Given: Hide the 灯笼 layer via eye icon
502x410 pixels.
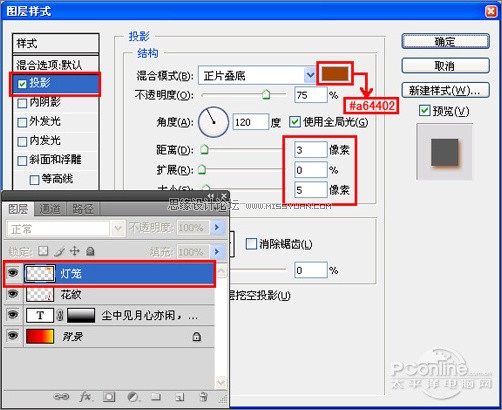Looking at the screenshot, I should click(13, 273).
